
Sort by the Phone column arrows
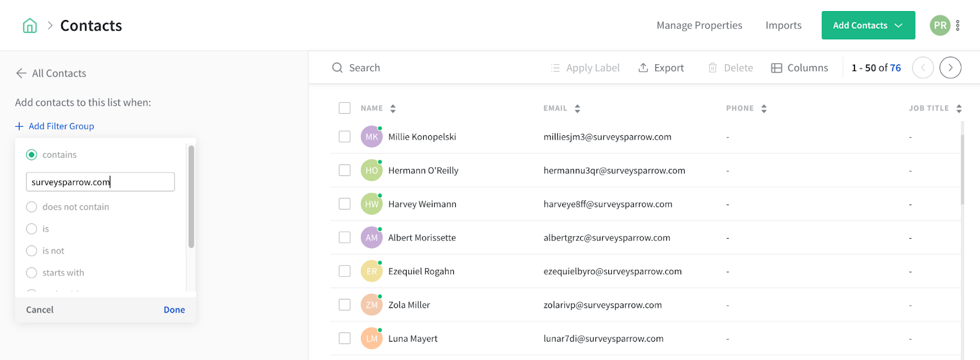pos(764,108)
